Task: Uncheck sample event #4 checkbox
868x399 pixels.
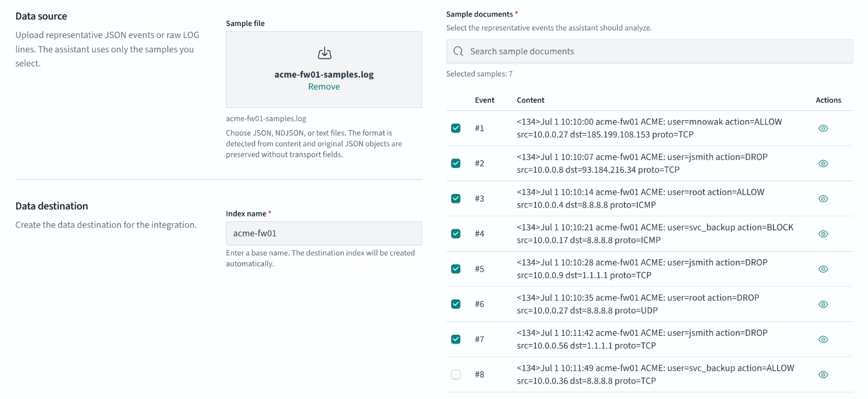Action: (456, 234)
